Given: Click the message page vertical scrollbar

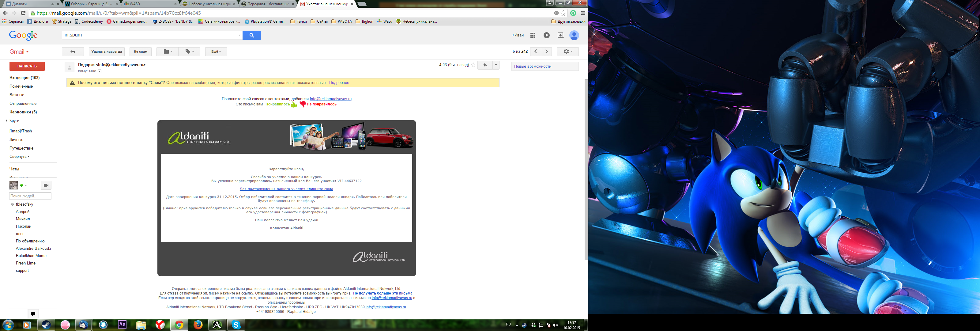Looking at the screenshot, I should (x=586, y=169).
